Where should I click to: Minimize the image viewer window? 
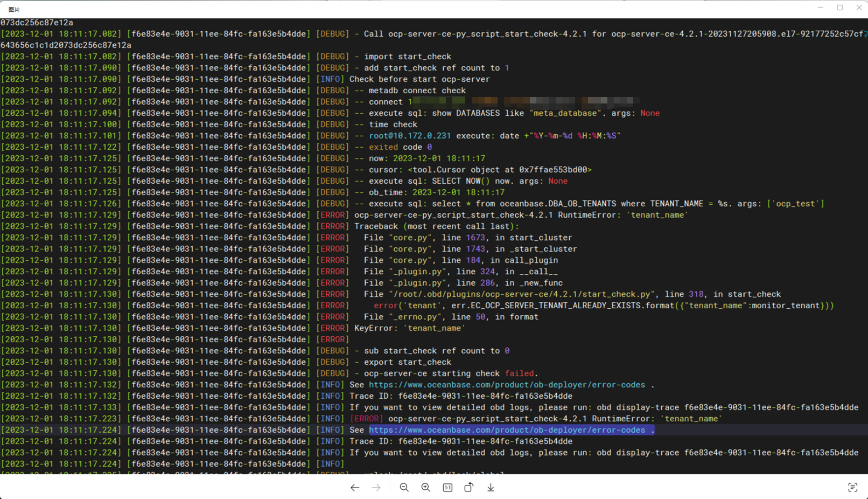(821, 8)
